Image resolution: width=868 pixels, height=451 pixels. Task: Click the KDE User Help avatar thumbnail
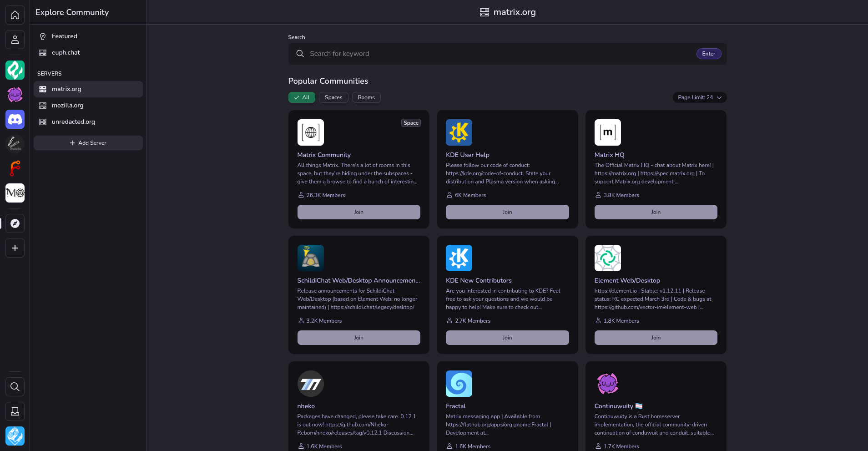(459, 132)
